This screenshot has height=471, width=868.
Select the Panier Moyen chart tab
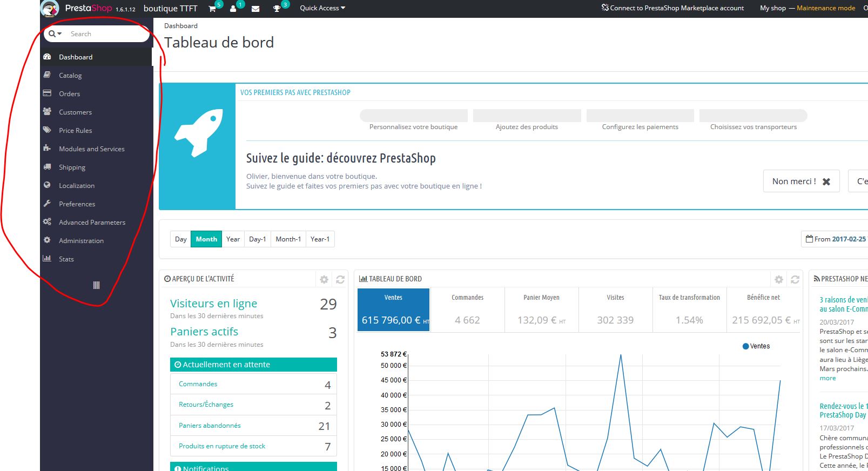(x=541, y=309)
